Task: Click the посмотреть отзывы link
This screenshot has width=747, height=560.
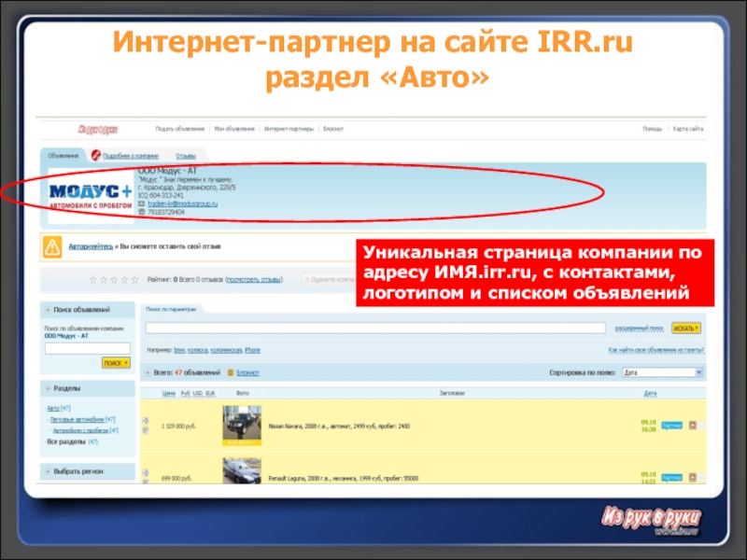Action: pos(254,279)
